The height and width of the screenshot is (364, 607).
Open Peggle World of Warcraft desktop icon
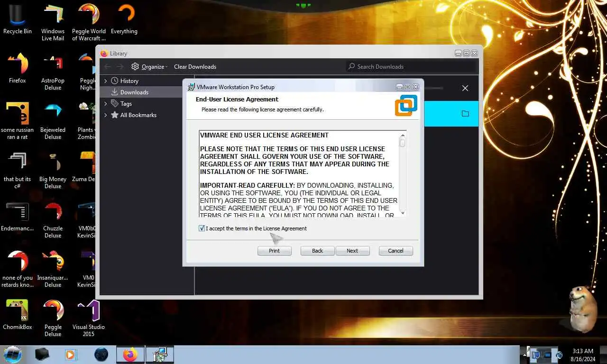pyautogui.click(x=89, y=23)
